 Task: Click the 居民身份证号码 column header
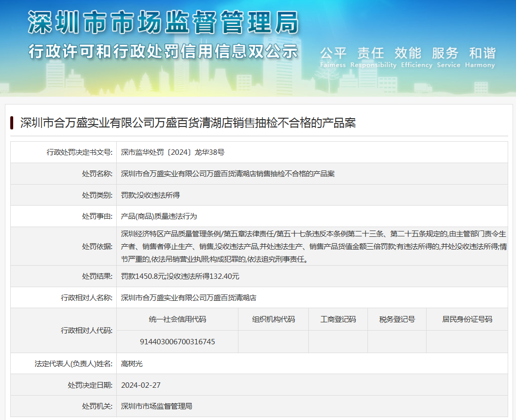coord(467,319)
